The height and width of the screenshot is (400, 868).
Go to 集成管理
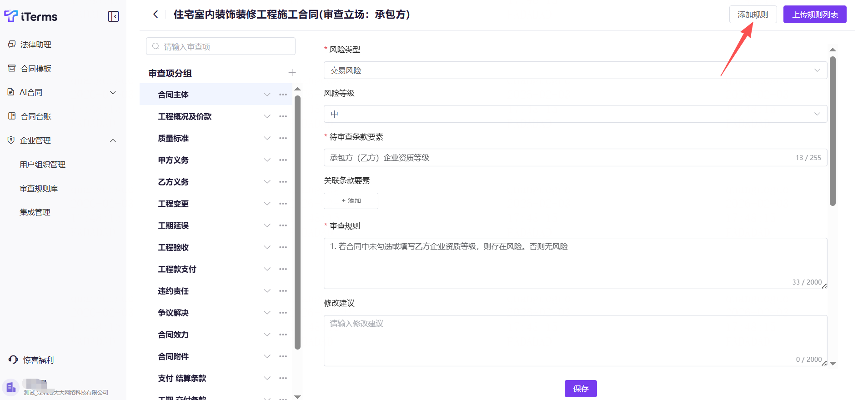pyautogui.click(x=35, y=212)
